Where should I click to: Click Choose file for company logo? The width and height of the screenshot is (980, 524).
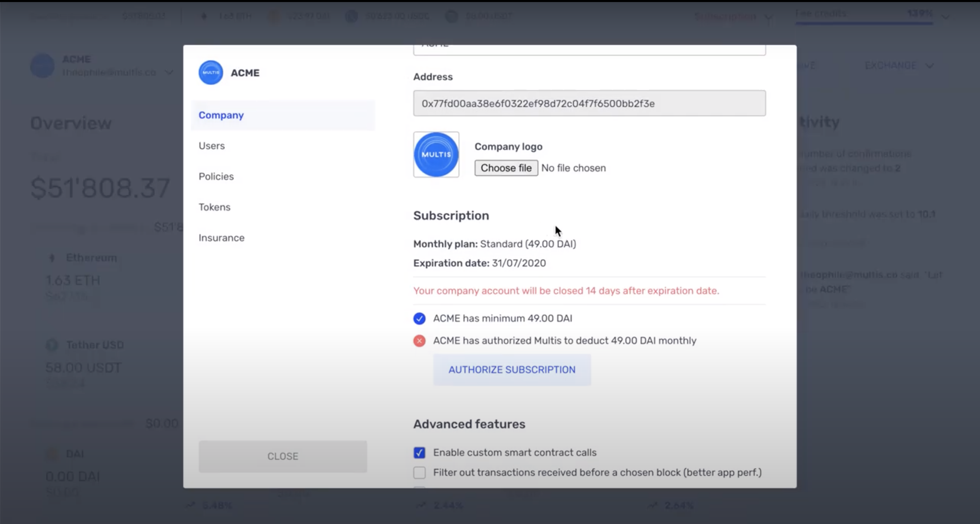click(x=506, y=168)
